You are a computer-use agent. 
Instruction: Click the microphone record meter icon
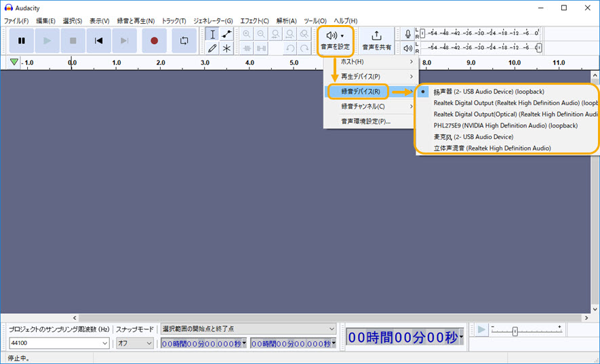pos(408,34)
